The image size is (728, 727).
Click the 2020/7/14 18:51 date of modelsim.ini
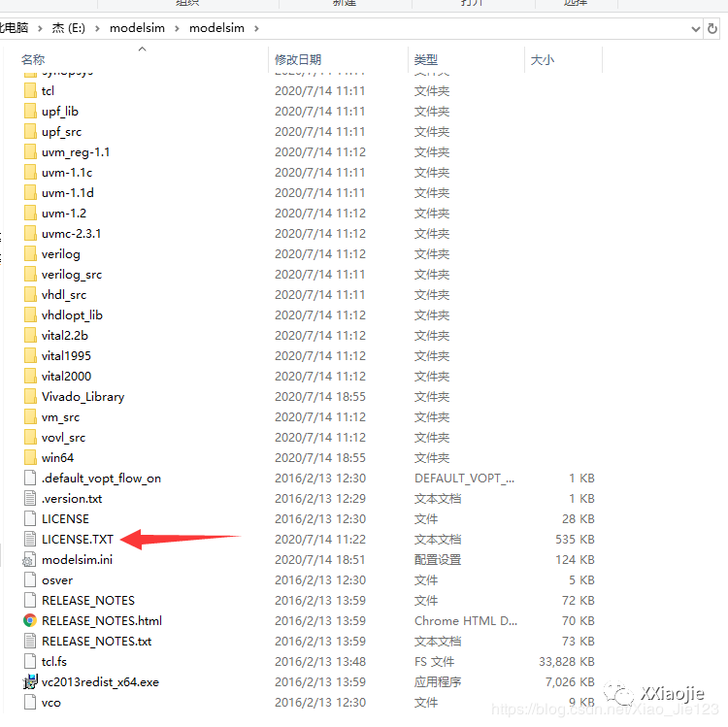coord(320,560)
